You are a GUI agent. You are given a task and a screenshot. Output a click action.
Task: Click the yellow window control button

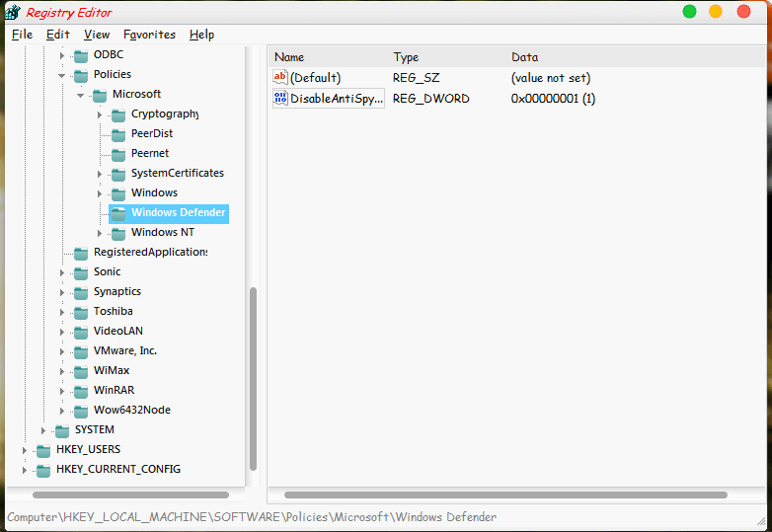[716, 11]
